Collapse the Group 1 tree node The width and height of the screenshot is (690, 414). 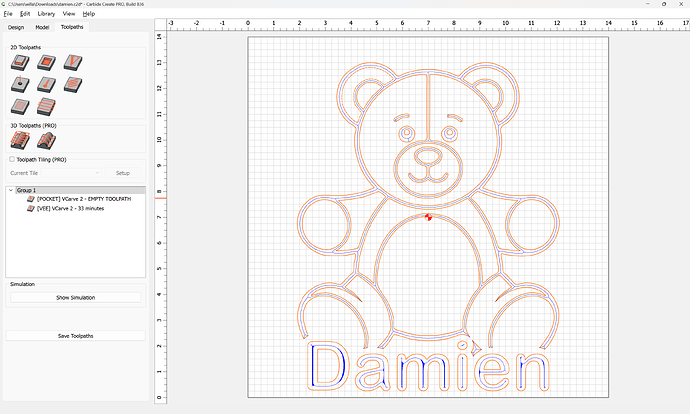[11, 190]
